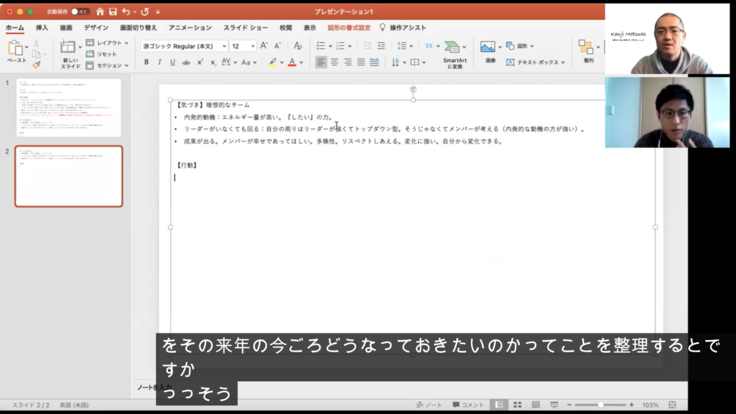Open the font size dropdown
The image size is (736, 414).
[243, 46]
